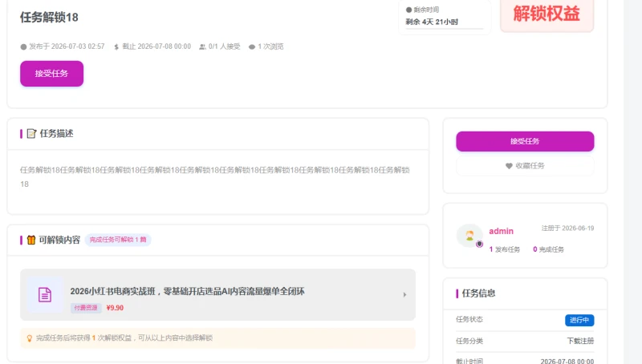Screen dimensions: 642x364
Task: Click the purple 接受任务 button under the title
Action: coord(51,74)
